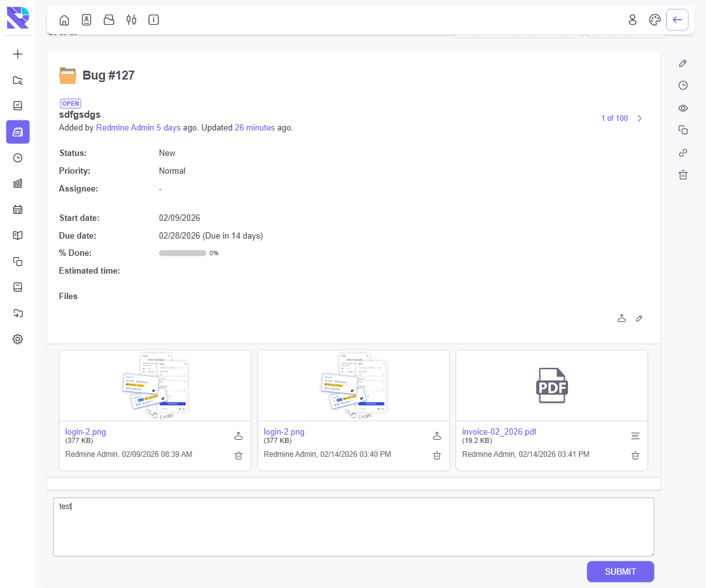706x588 pixels.
Task: Click the PDF attachment thumbnail
Action: pos(551,385)
